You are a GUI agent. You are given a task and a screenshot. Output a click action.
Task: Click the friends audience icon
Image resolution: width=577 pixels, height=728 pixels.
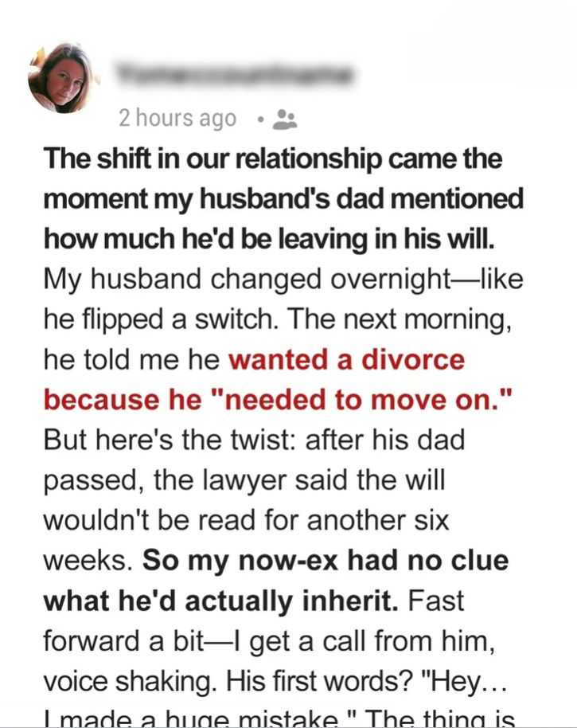tap(284, 119)
